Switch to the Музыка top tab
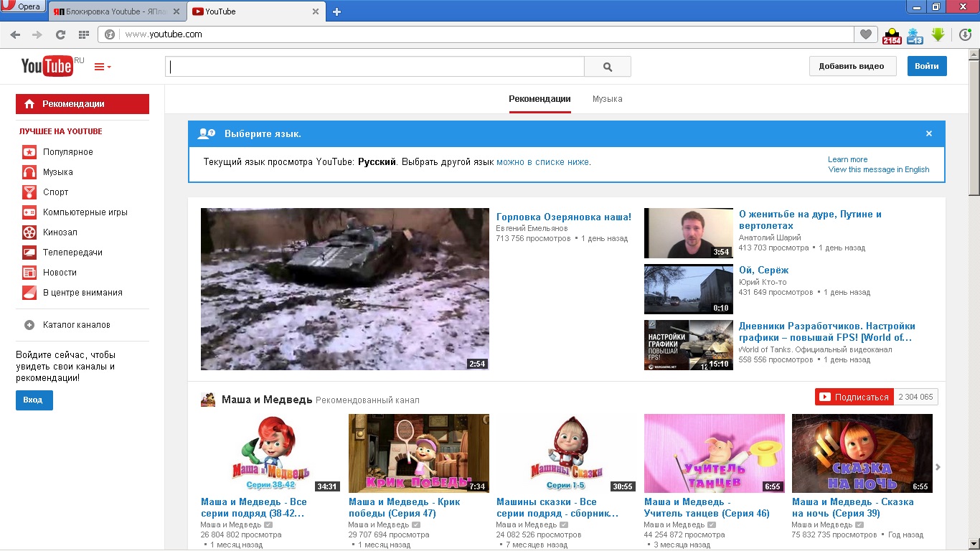The height and width of the screenshot is (551, 980). point(607,99)
